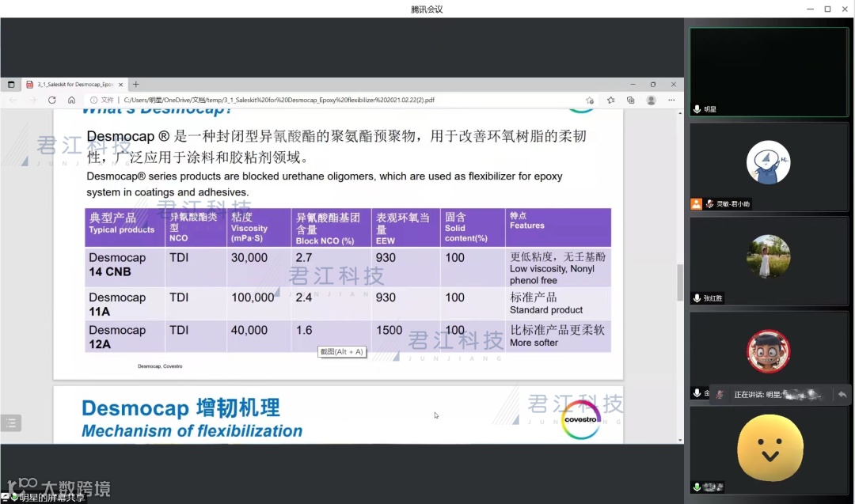This screenshot has height=504, width=855.
Task: Open the Edge settings and more menu
Action: coord(671,100)
